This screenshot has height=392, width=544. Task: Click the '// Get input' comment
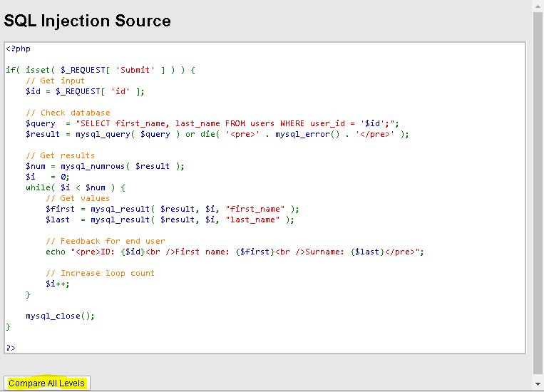coord(55,81)
